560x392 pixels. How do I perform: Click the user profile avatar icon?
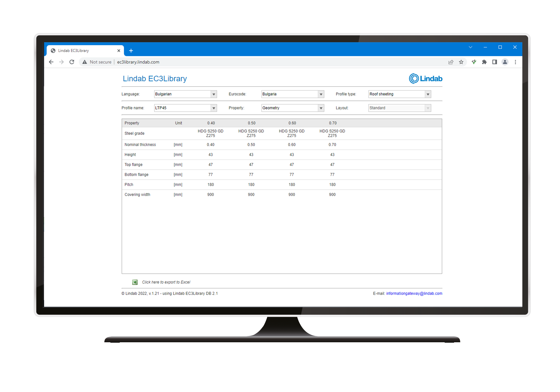coord(505,62)
